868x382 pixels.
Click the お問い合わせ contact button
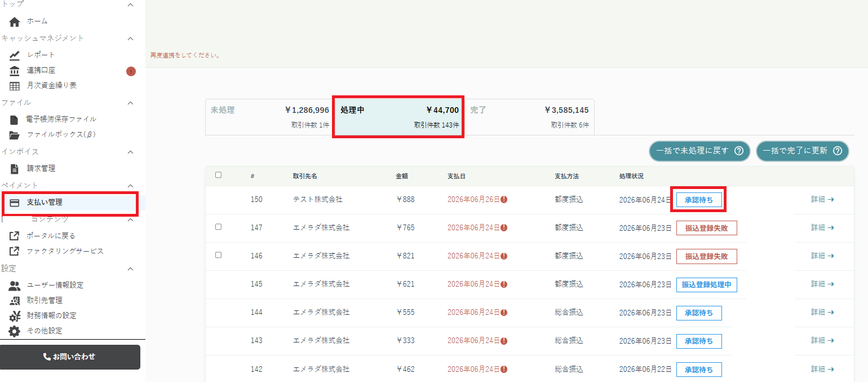coord(70,357)
